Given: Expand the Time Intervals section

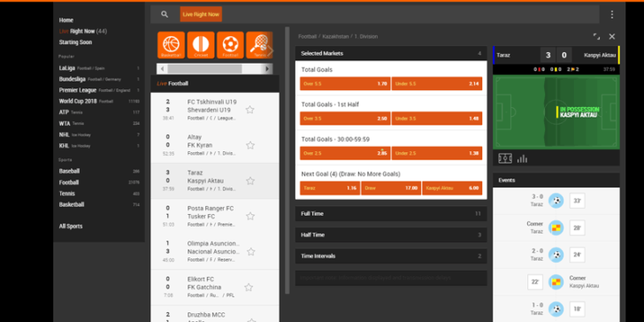Looking at the screenshot, I should point(391,256).
